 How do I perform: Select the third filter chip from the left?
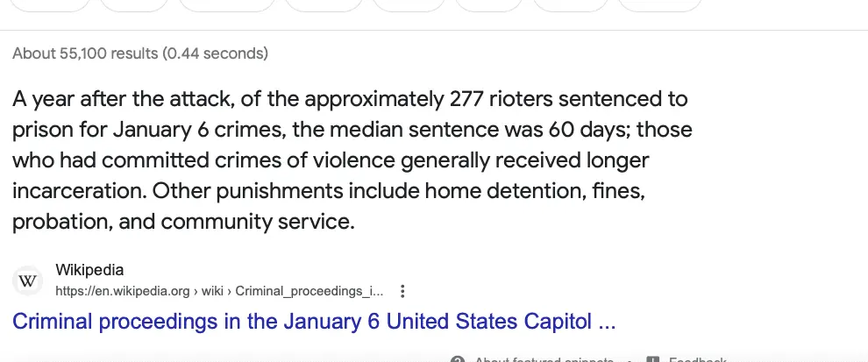(224, 3)
